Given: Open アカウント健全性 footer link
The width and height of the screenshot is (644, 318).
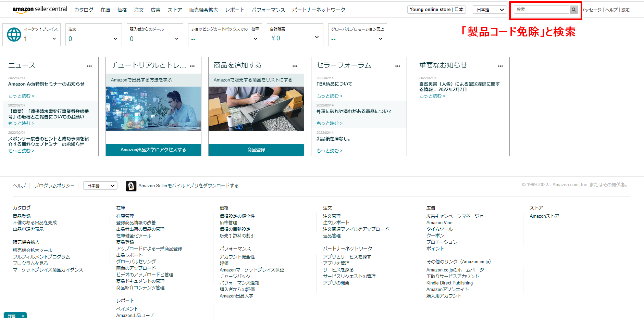Looking at the screenshot, I should 237,257.
